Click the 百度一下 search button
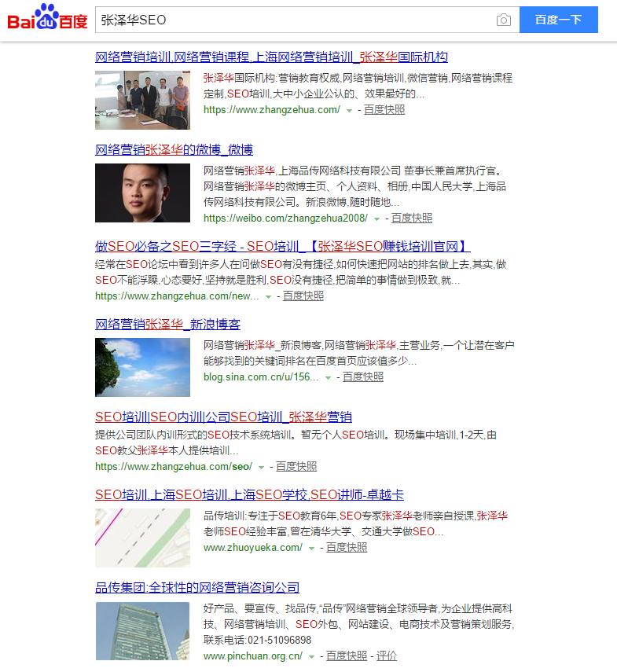This screenshot has height=672, width=617. (558, 20)
